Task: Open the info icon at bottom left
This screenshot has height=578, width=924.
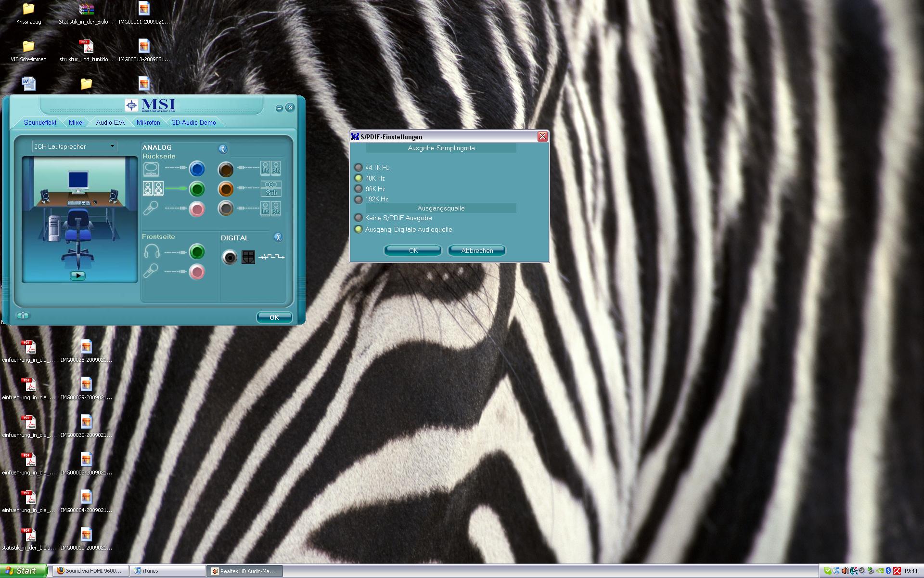Action: click(23, 315)
